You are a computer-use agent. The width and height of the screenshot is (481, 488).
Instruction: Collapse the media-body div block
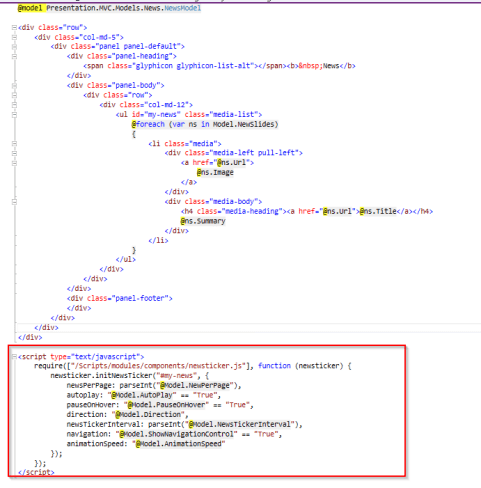(x=14, y=202)
